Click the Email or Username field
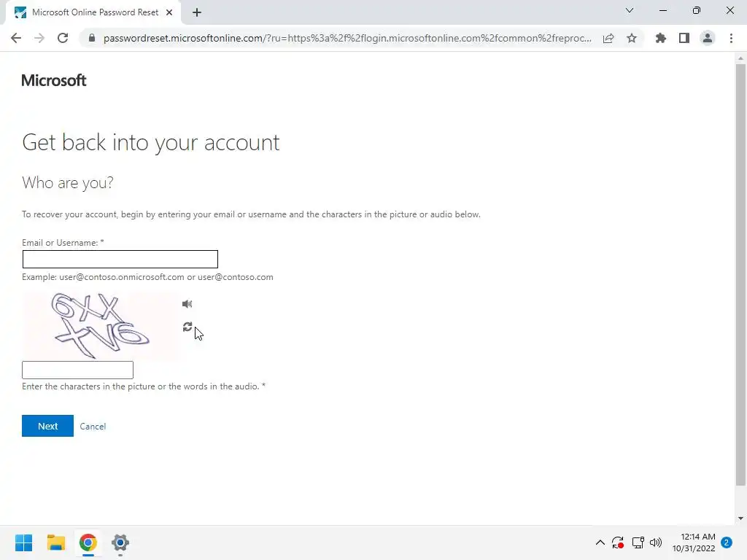This screenshot has width=747, height=560. coord(120,259)
